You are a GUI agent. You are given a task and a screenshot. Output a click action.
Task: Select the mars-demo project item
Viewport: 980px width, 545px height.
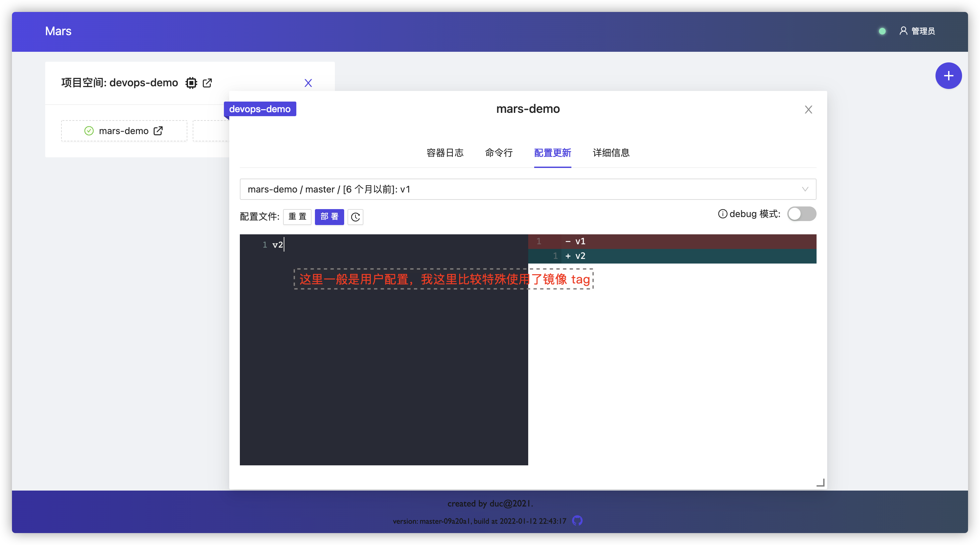[x=124, y=131]
